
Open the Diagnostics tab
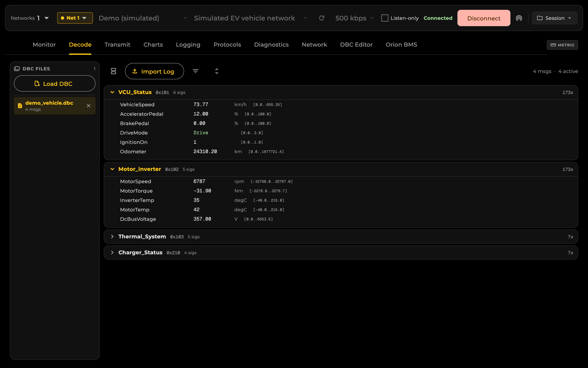271,45
